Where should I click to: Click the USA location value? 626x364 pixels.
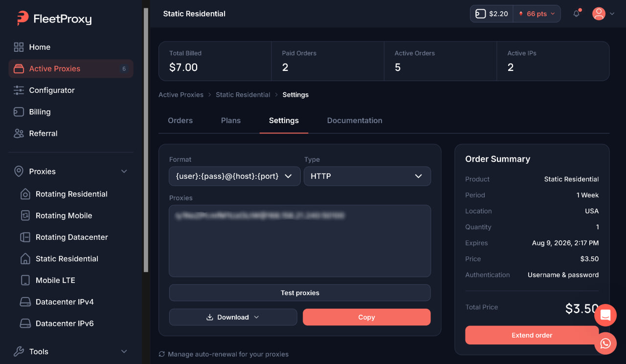pos(592,211)
